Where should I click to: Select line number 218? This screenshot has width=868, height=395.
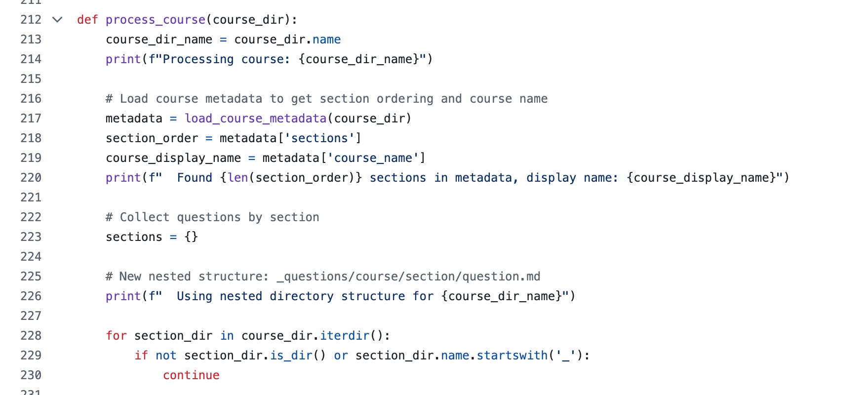pos(31,138)
